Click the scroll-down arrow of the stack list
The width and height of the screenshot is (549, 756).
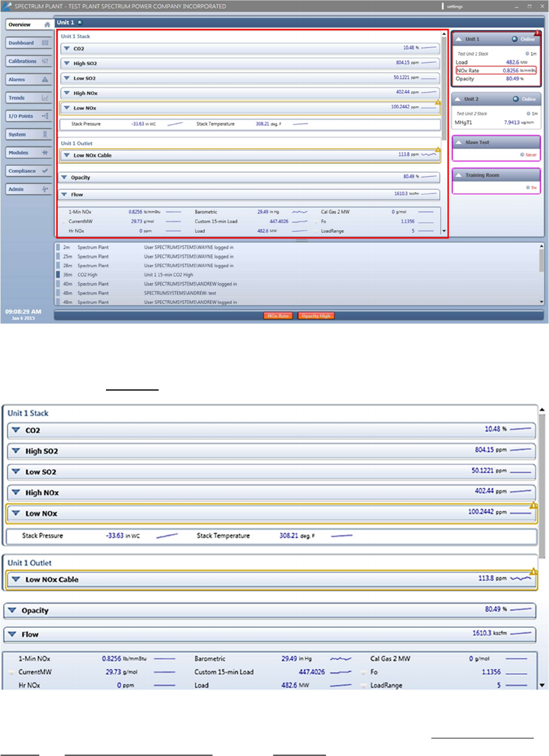444,231
